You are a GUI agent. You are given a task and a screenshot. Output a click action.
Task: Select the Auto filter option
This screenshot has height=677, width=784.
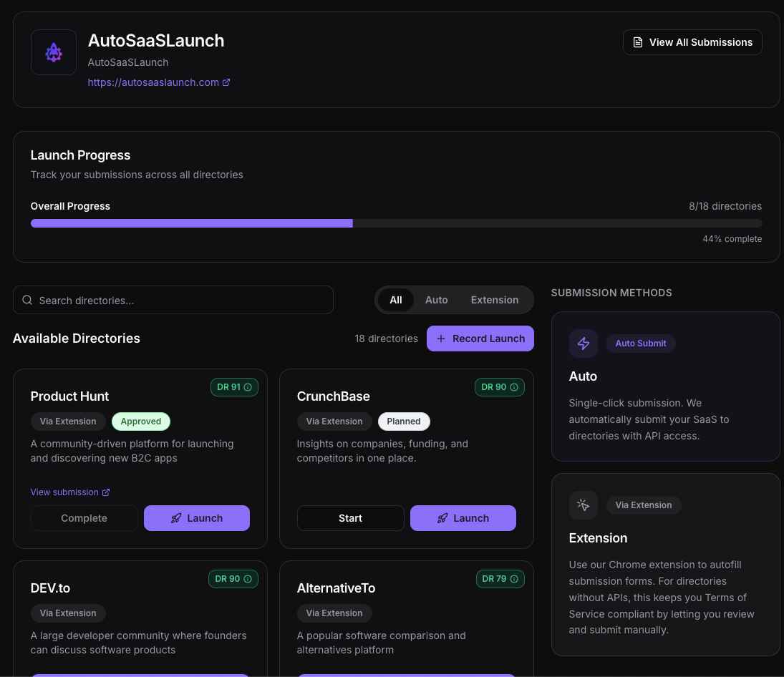tap(436, 299)
